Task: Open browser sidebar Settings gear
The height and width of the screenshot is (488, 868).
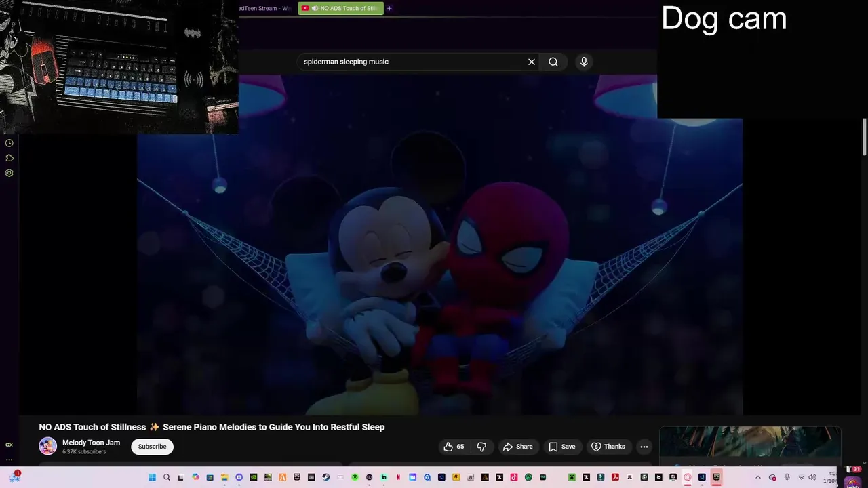Action: 9,173
